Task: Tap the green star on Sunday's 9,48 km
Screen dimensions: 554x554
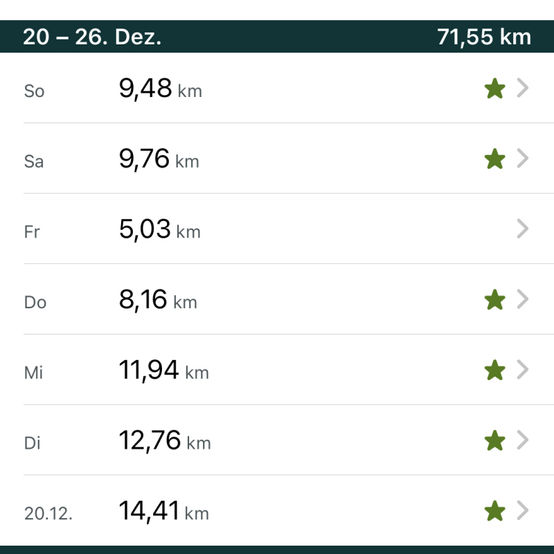Action: 495,88
